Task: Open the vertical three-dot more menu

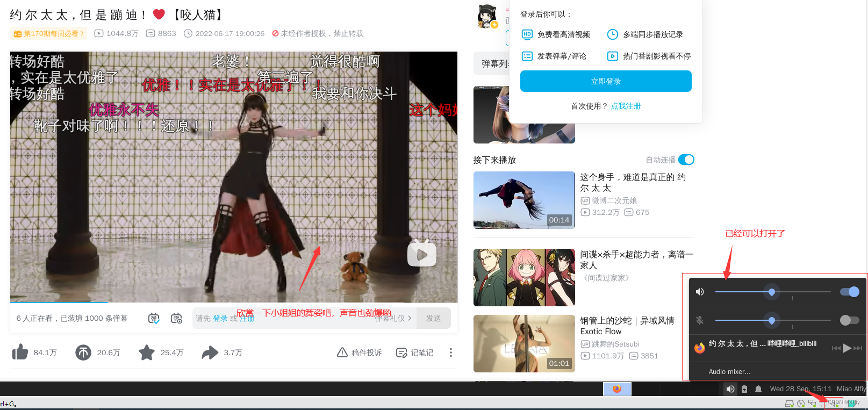Action: pos(451,353)
